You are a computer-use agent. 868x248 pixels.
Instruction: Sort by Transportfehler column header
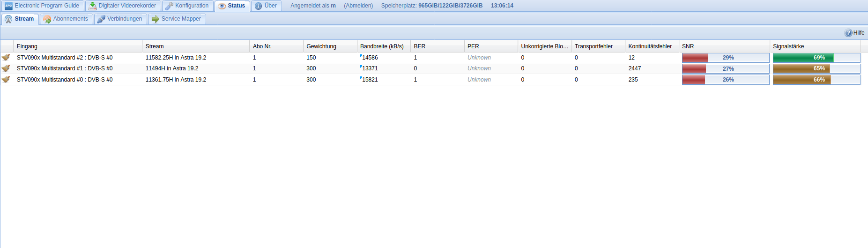coord(598,46)
